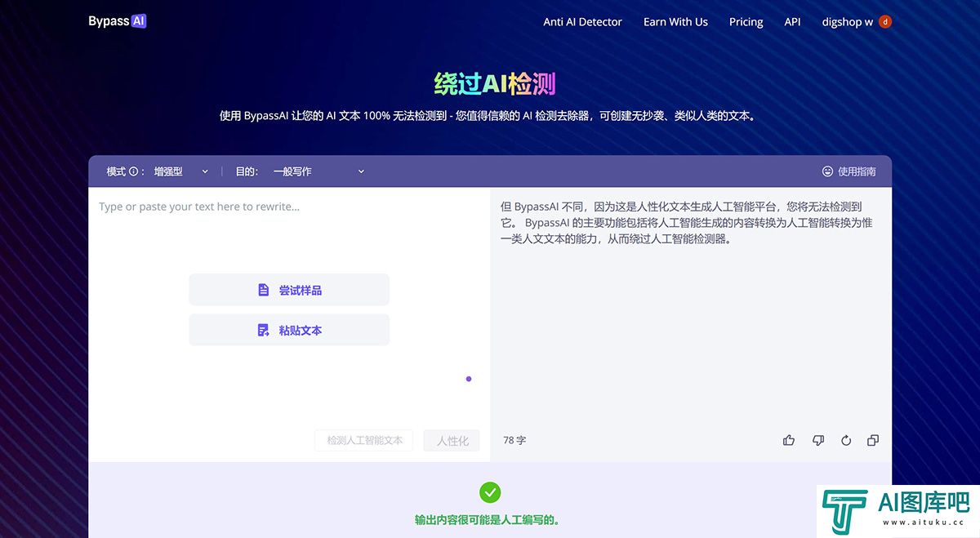Viewport: 980px width, 538px height.
Task: Click the green check mark result icon
Action: [x=490, y=492]
